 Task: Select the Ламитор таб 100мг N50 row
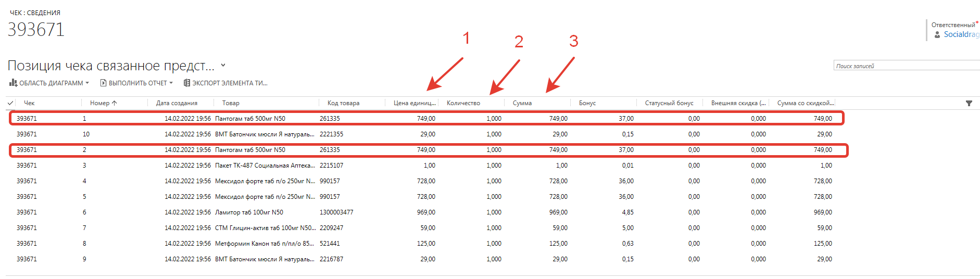[249, 212]
